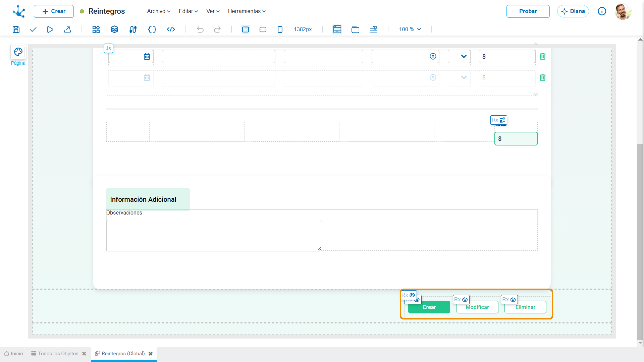Image resolution: width=644 pixels, height=362 pixels.
Task: Open the code editor icon
Action: pyautogui.click(x=171, y=29)
